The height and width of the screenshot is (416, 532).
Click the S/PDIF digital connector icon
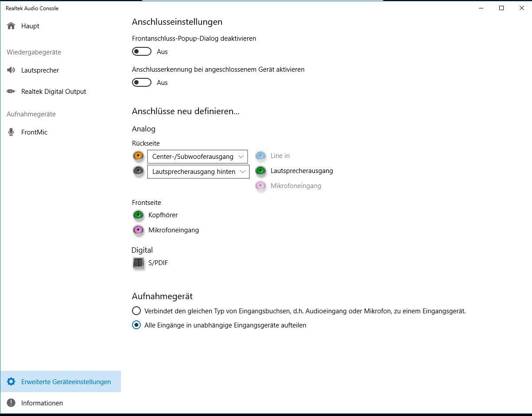(138, 263)
